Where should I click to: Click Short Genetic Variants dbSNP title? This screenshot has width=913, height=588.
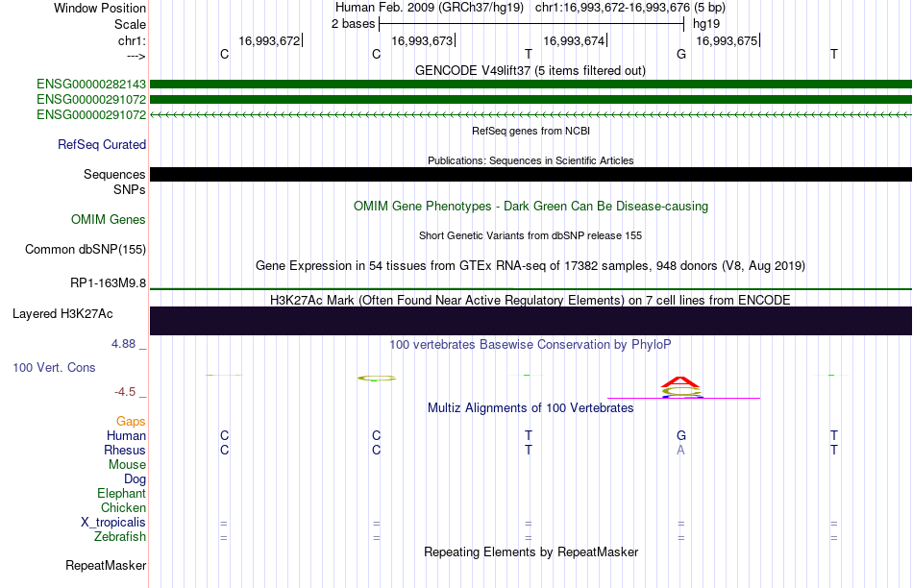531,235
